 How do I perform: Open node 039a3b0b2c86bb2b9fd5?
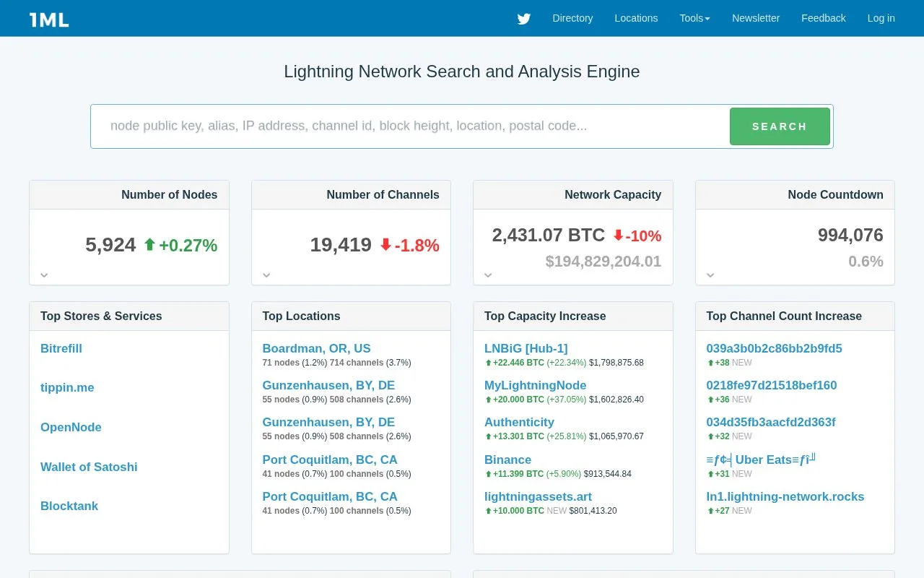[774, 348]
